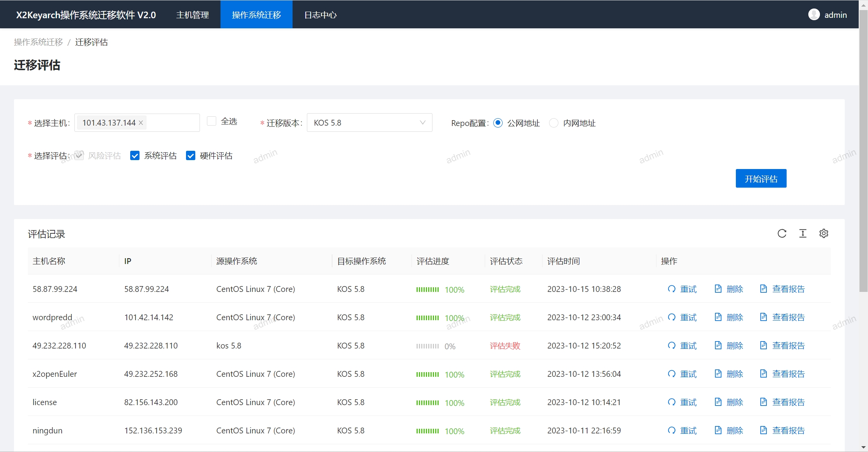Click delete icon for license row
This screenshot has height=452, width=868.
point(718,402)
